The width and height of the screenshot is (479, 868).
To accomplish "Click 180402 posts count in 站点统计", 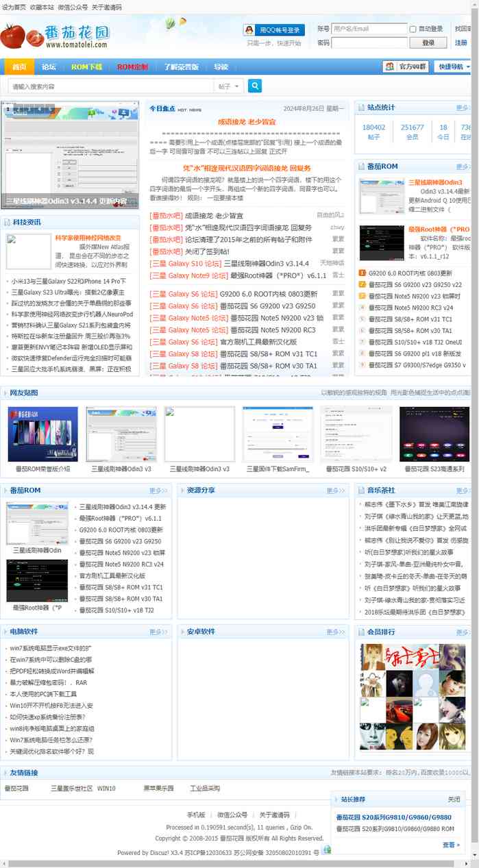I will point(373,127).
